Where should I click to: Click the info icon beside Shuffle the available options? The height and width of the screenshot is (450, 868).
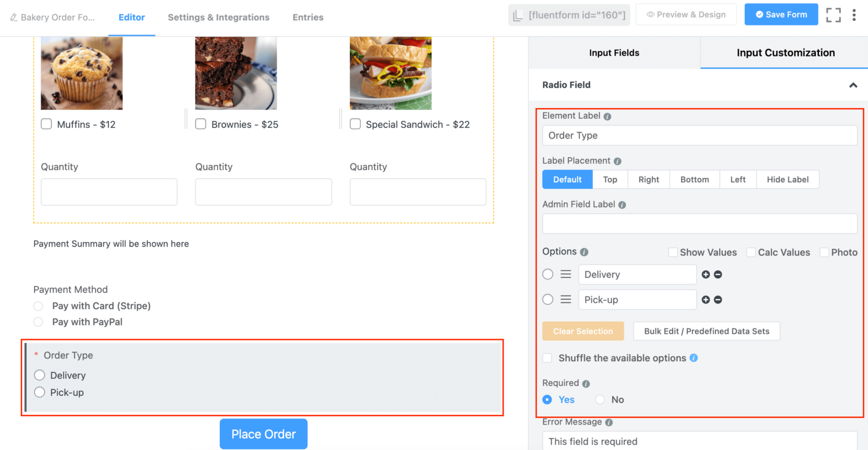click(693, 358)
